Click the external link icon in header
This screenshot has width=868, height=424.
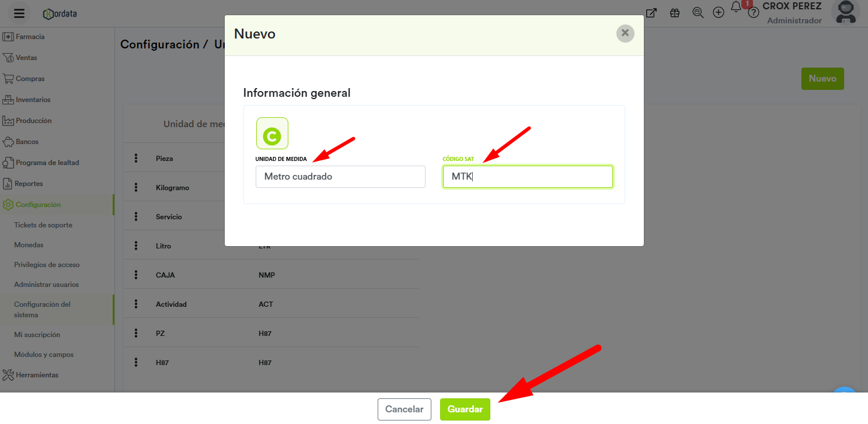click(x=651, y=13)
